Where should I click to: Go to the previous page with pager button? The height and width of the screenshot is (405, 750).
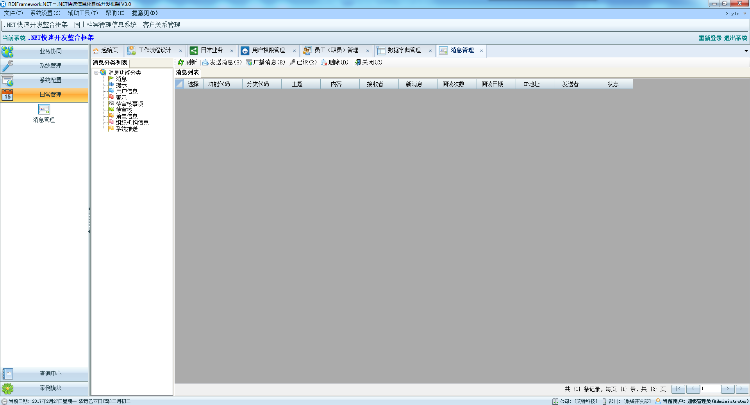point(693,389)
